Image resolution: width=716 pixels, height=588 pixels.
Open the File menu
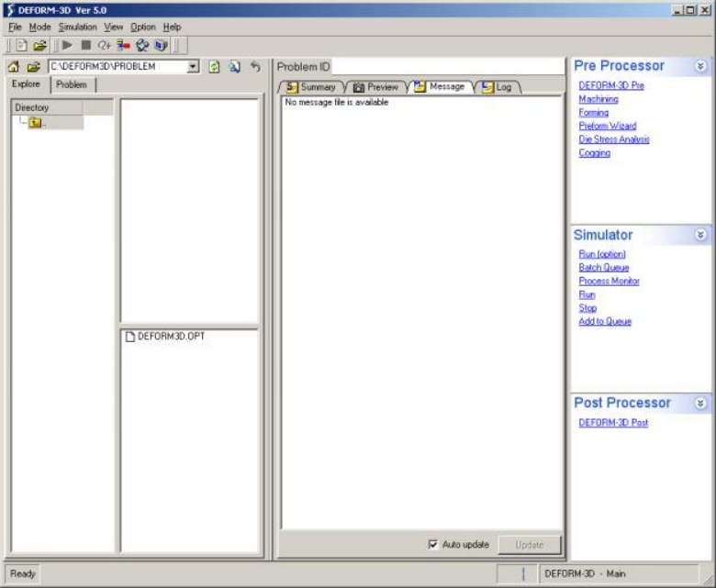click(x=15, y=27)
